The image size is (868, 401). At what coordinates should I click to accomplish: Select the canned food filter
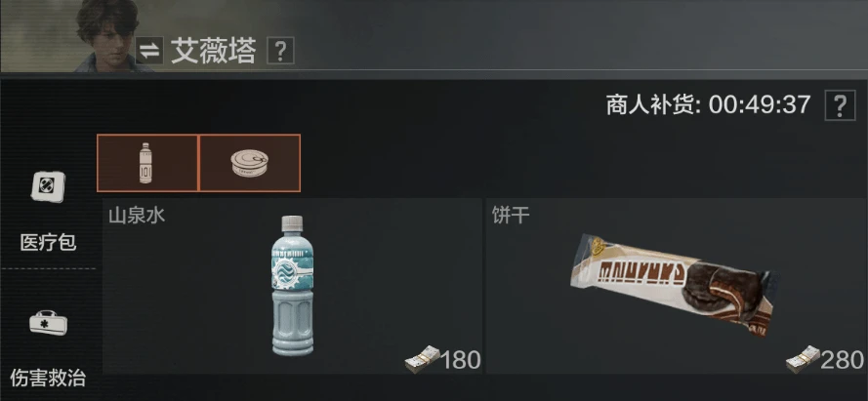250,163
